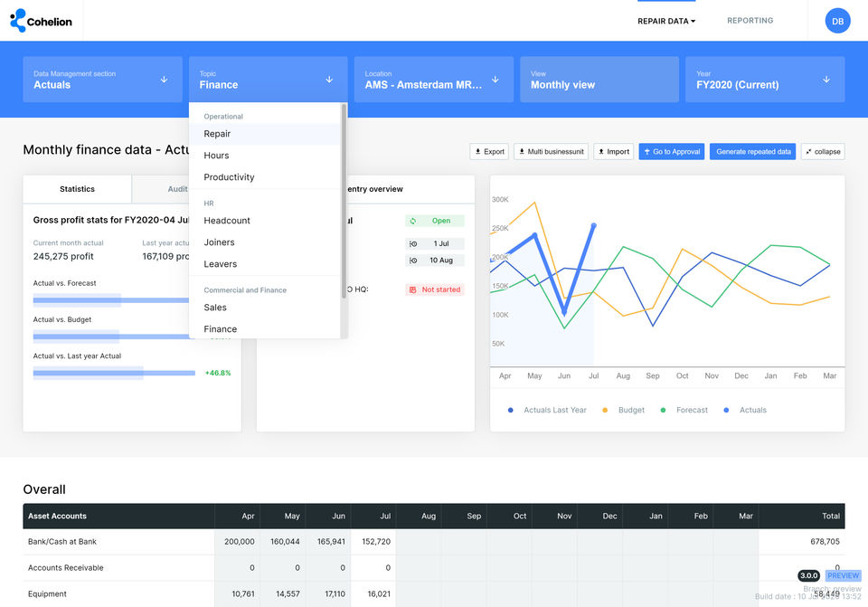The image size is (868, 607).
Task: Click Go to Approval
Action: tap(672, 152)
